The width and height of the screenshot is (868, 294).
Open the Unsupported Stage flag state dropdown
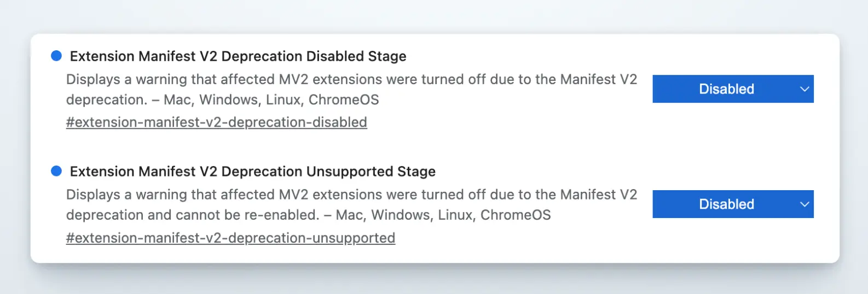[x=732, y=204]
